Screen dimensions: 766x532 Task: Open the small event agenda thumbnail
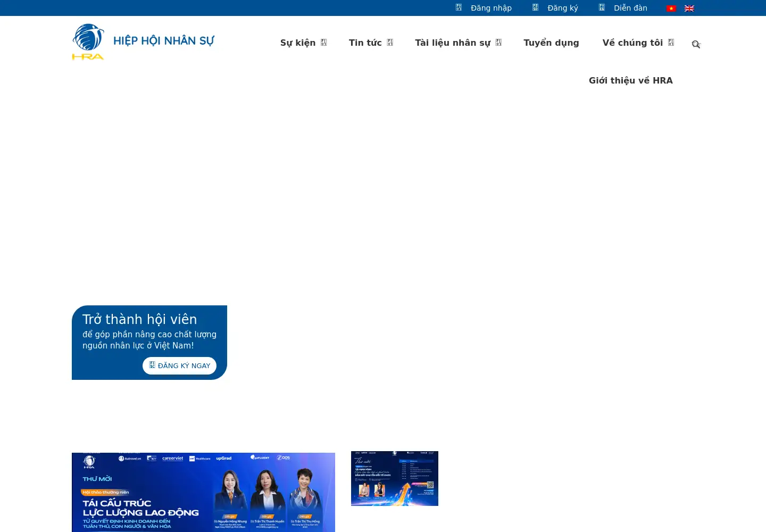tap(395, 478)
